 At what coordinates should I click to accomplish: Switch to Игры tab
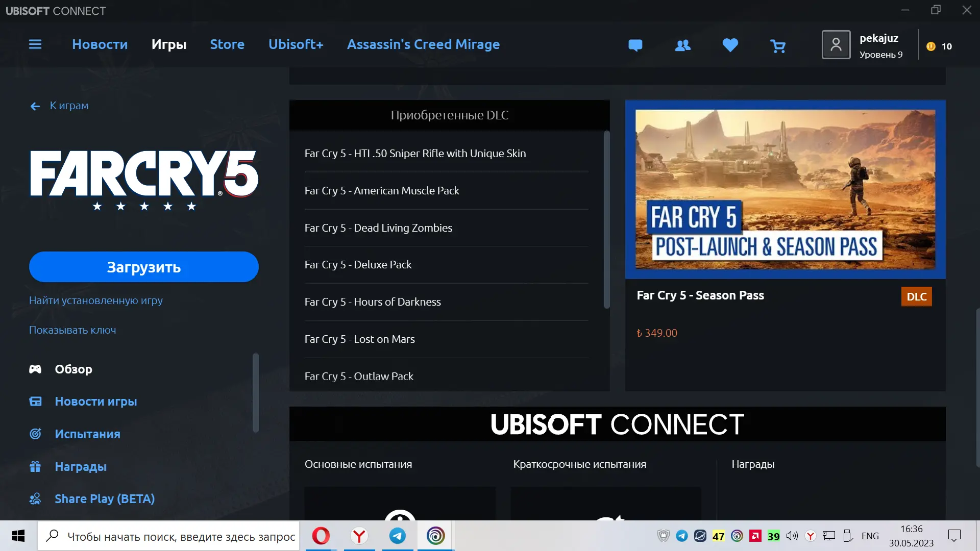(x=169, y=44)
